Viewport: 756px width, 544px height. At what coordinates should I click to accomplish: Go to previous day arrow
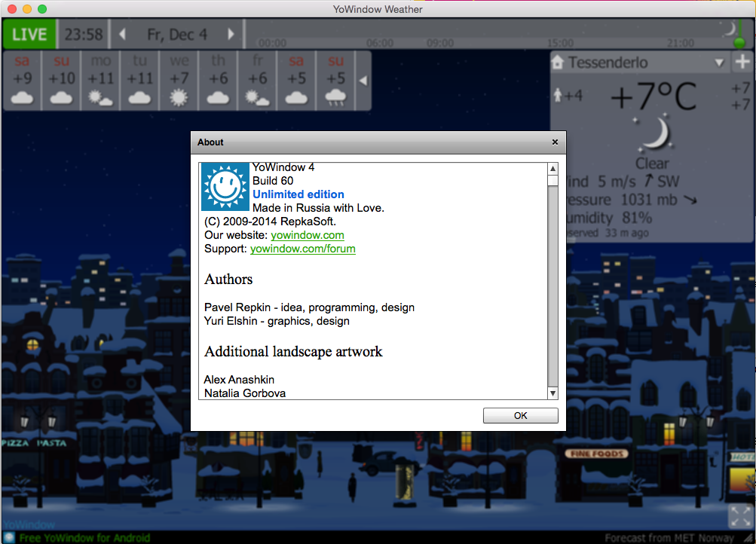[x=122, y=35]
